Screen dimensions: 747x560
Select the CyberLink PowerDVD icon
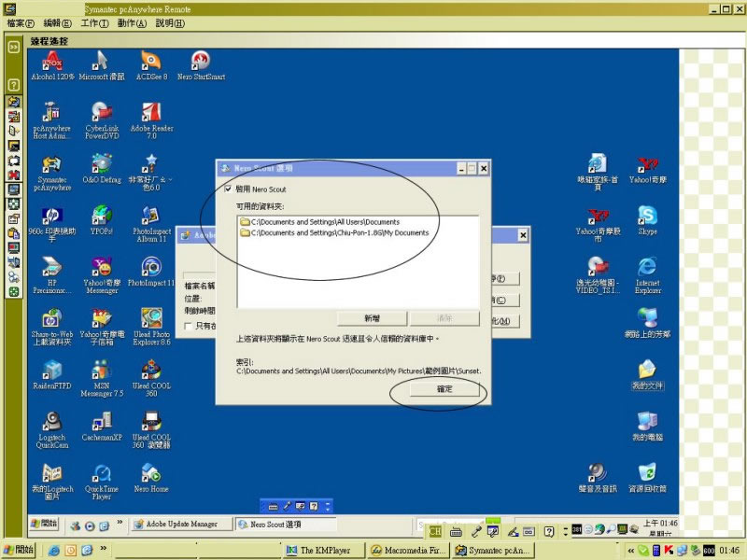click(102, 120)
